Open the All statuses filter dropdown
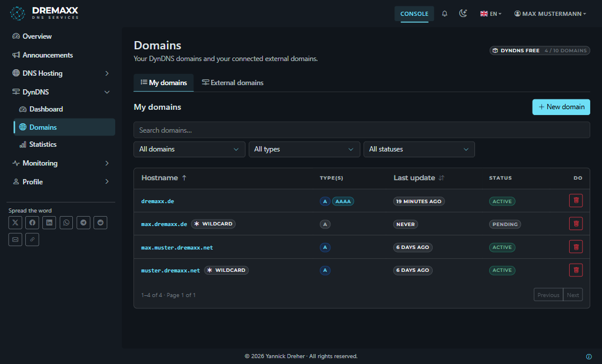The width and height of the screenshot is (602, 364). click(x=419, y=149)
